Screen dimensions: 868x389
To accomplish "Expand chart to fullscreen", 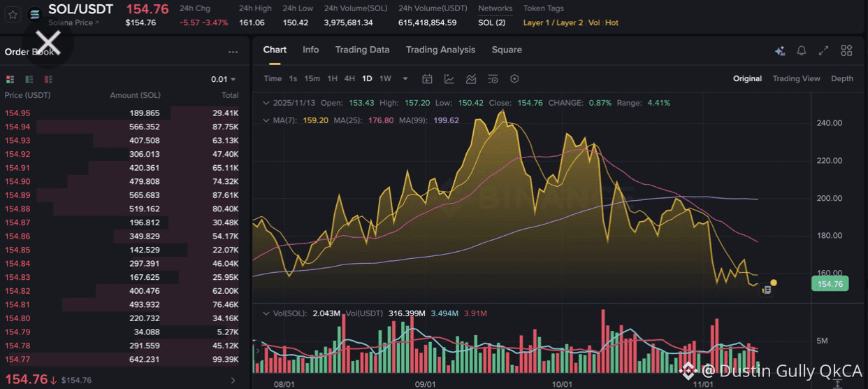I will click(824, 50).
